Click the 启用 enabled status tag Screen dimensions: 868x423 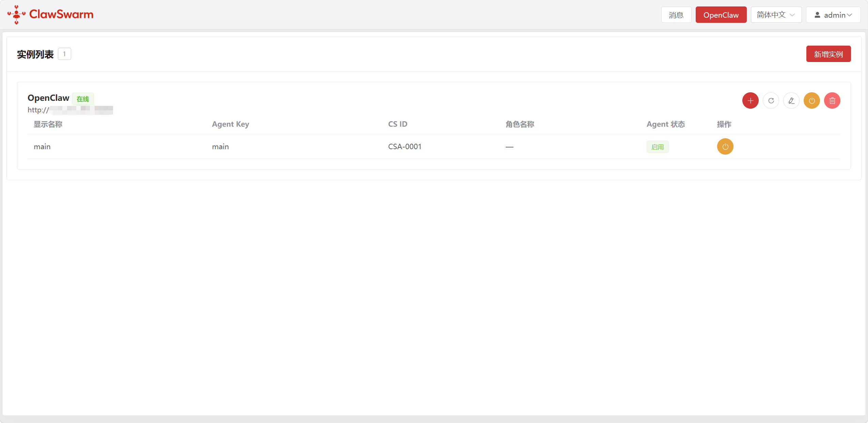click(x=657, y=147)
